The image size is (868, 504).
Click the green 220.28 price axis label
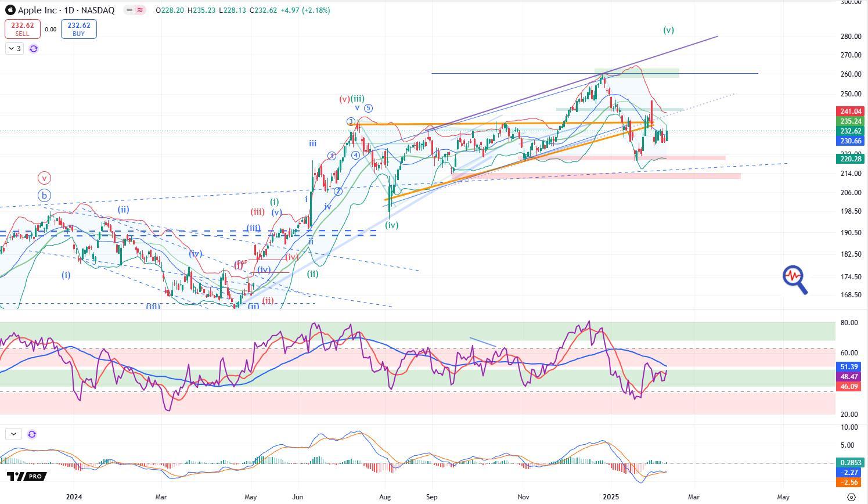(x=851, y=159)
